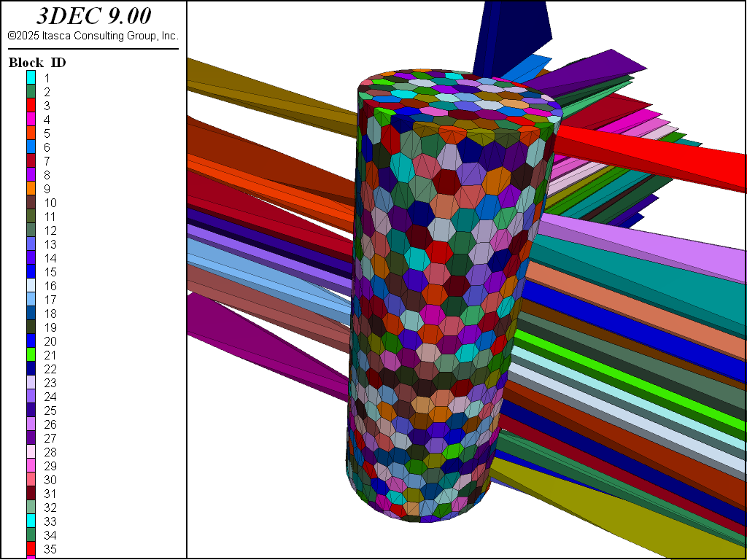Click the 3DEC 9.00 title text

(93, 16)
